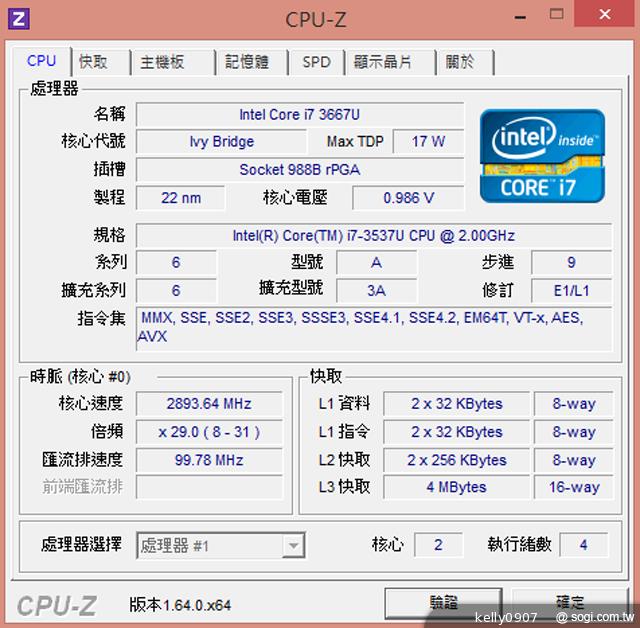Image resolution: width=640 pixels, height=628 pixels.
Task: Click the 型號 value A
Action: (x=376, y=262)
